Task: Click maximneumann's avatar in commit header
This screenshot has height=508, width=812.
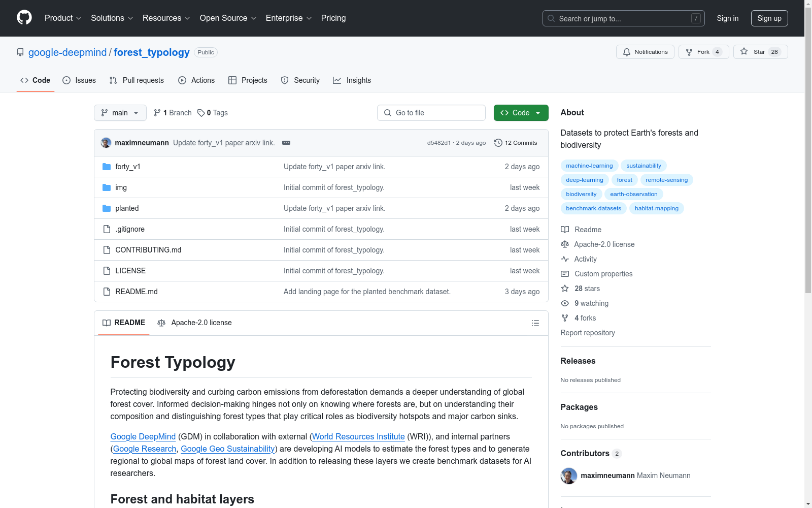Action: (106, 143)
